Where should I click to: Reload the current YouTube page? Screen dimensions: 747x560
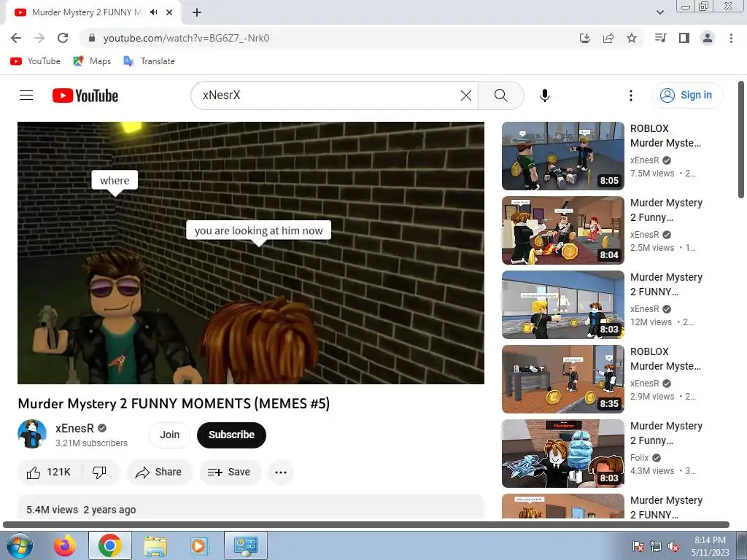pyautogui.click(x=63, y=38)
